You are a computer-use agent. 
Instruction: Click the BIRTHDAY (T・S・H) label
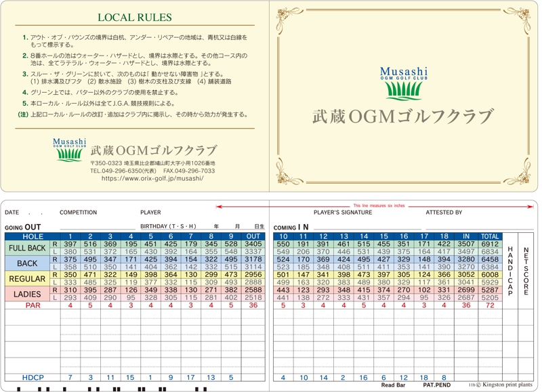pyautogui.click(x=168, y=227)
